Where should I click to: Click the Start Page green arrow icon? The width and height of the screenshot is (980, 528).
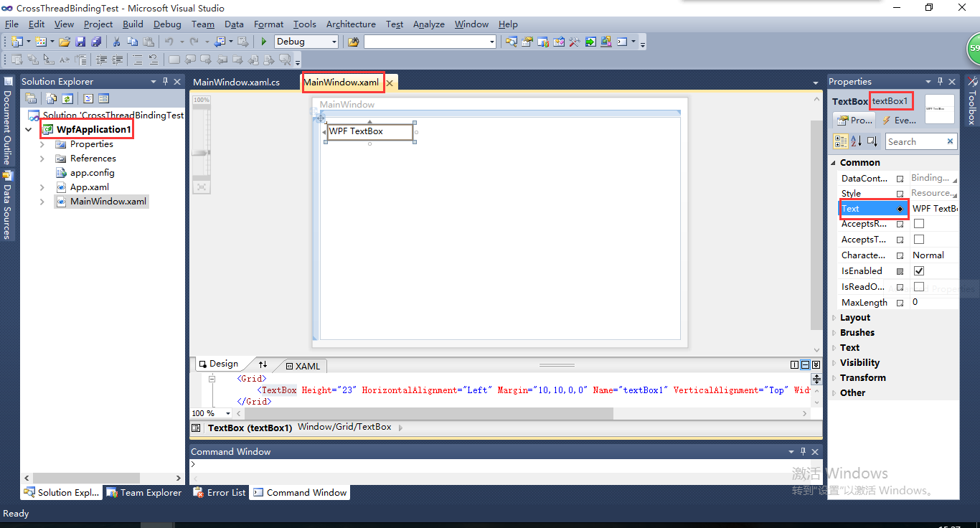[590, 42]
